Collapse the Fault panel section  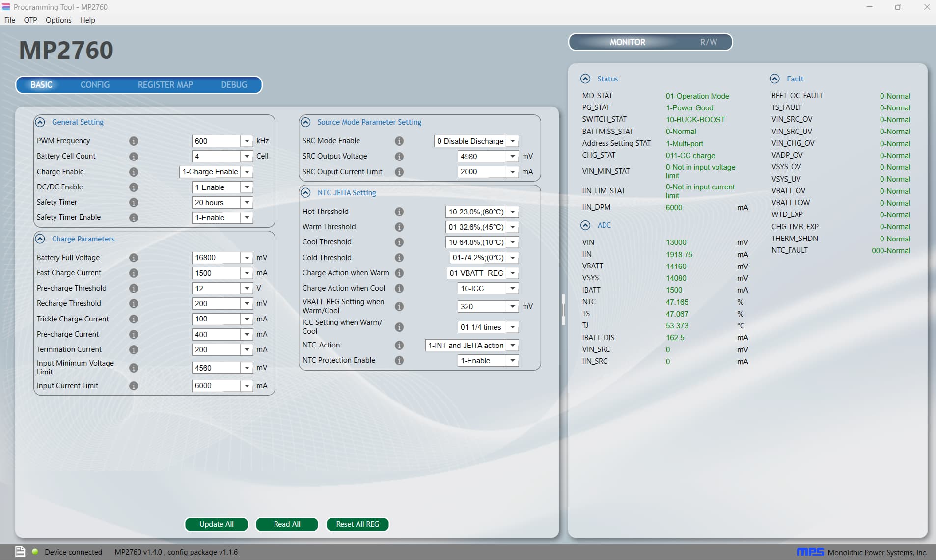(774, 79)
